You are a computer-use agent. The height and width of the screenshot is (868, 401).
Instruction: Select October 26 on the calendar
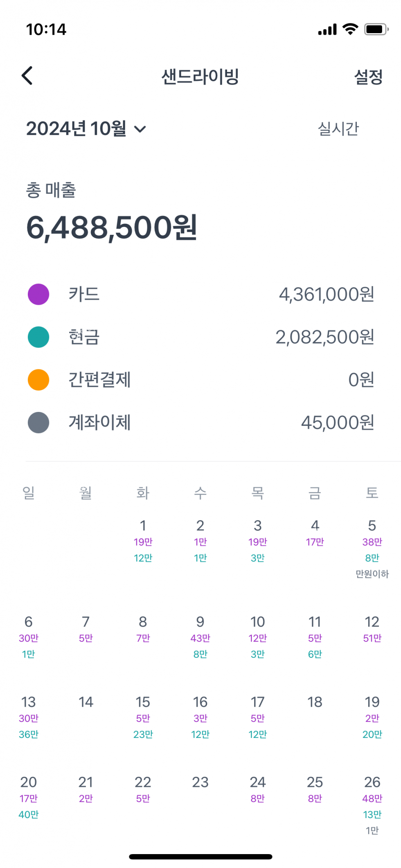point(372,782)
